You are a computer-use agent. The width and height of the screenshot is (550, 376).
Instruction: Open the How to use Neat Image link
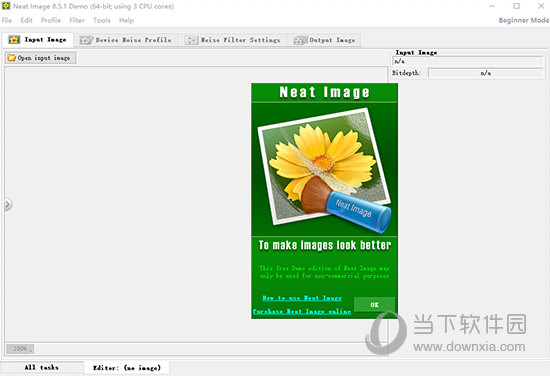(302, 298)
